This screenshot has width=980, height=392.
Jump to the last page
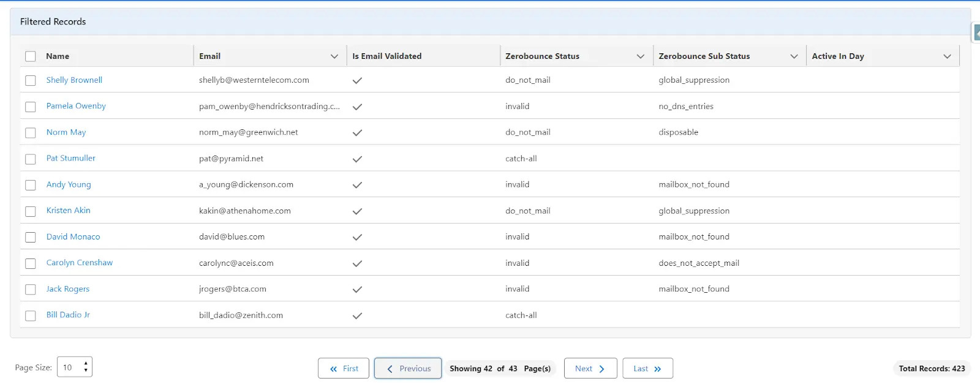tap(647, 368)
